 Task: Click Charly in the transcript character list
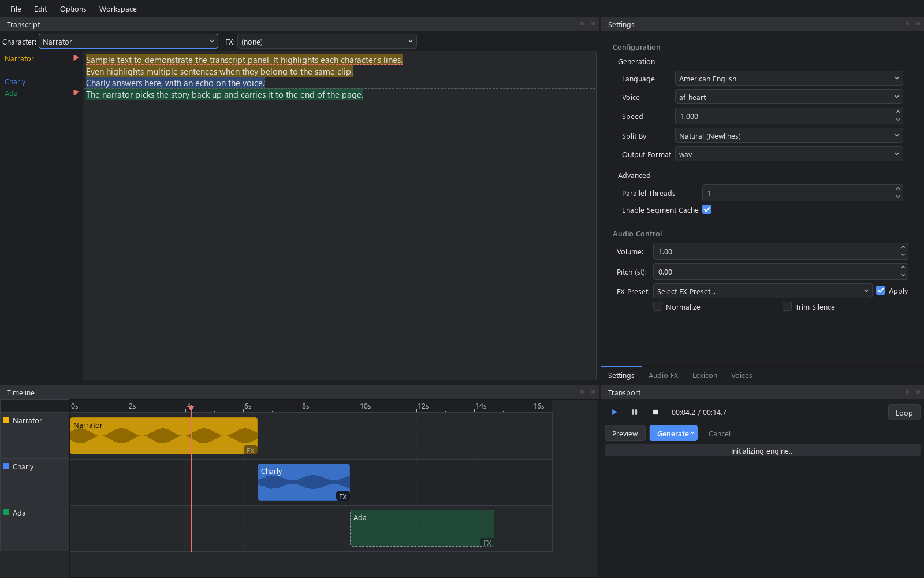tap(15, 81)
